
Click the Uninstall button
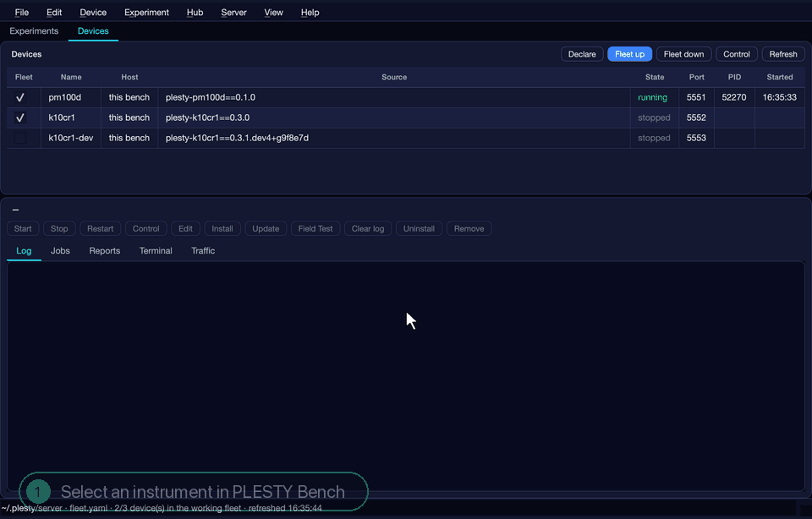419,229
